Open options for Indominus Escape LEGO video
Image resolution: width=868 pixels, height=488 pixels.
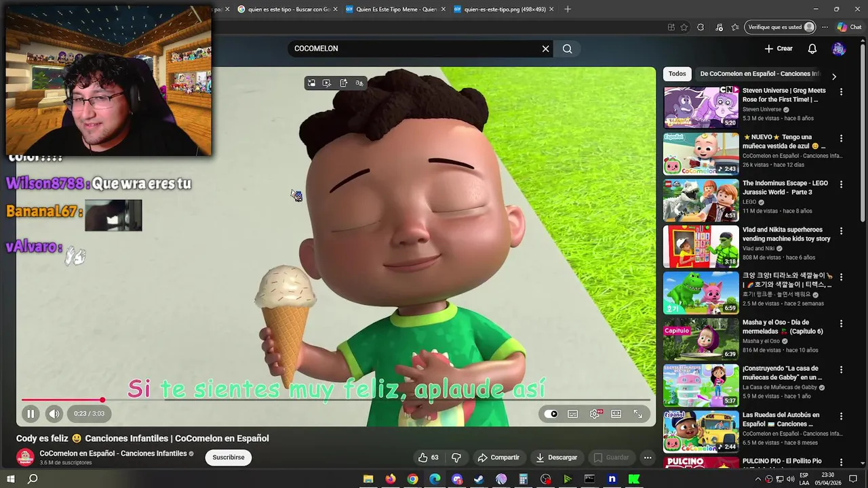pos(842,184)
